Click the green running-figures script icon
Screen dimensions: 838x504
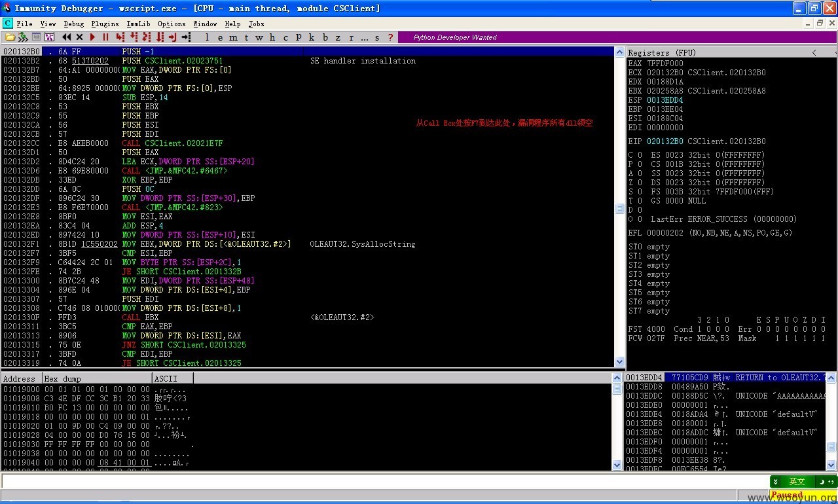coord(23,37)
